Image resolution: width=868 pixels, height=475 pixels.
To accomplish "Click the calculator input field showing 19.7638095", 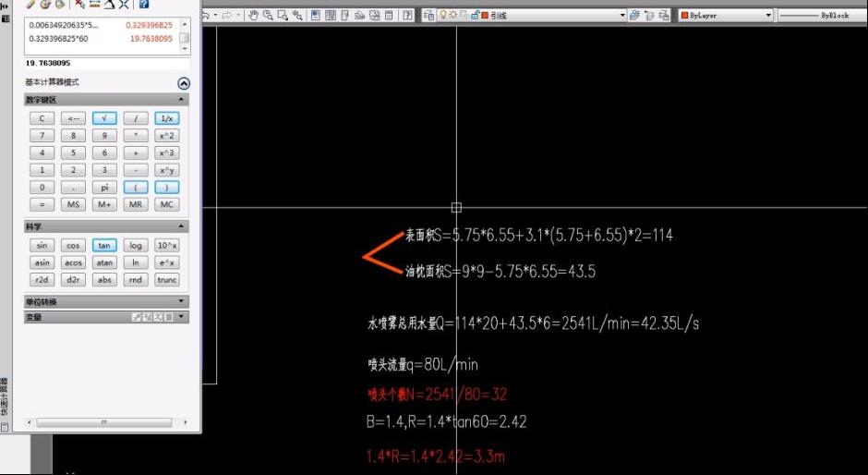I will 107,63.
